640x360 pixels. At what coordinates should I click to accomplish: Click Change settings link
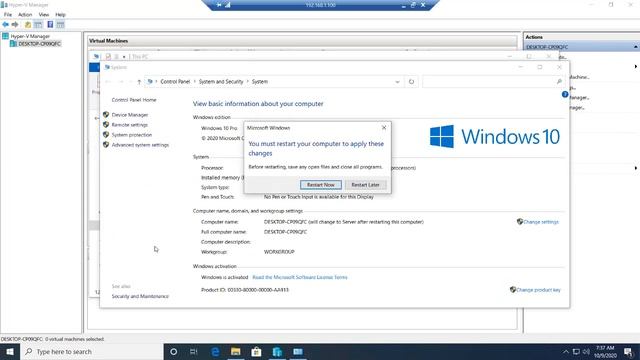click(541, 222)
